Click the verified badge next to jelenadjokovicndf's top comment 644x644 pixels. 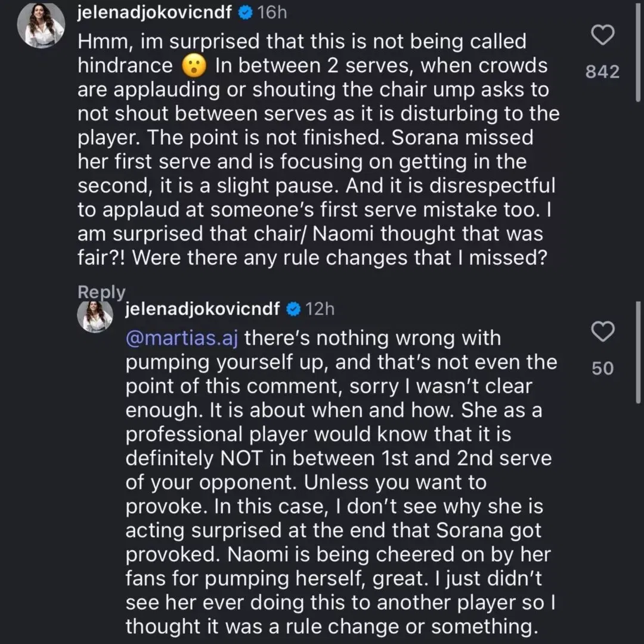(x=244, y=11)
